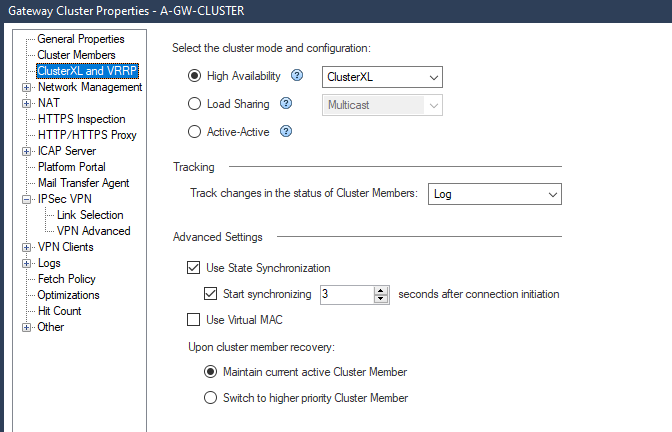Choose the Active-Active cluster mode

pyautogui.click(x=194, y=130)
